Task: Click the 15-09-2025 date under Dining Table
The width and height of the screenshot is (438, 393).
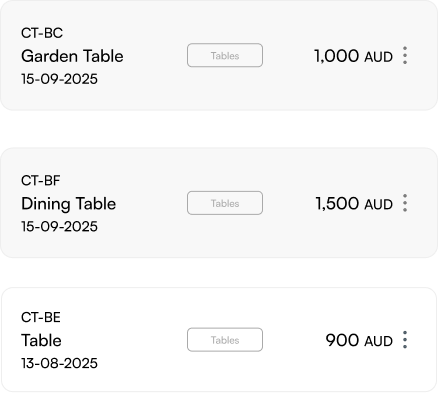Action: coord(59,227)
